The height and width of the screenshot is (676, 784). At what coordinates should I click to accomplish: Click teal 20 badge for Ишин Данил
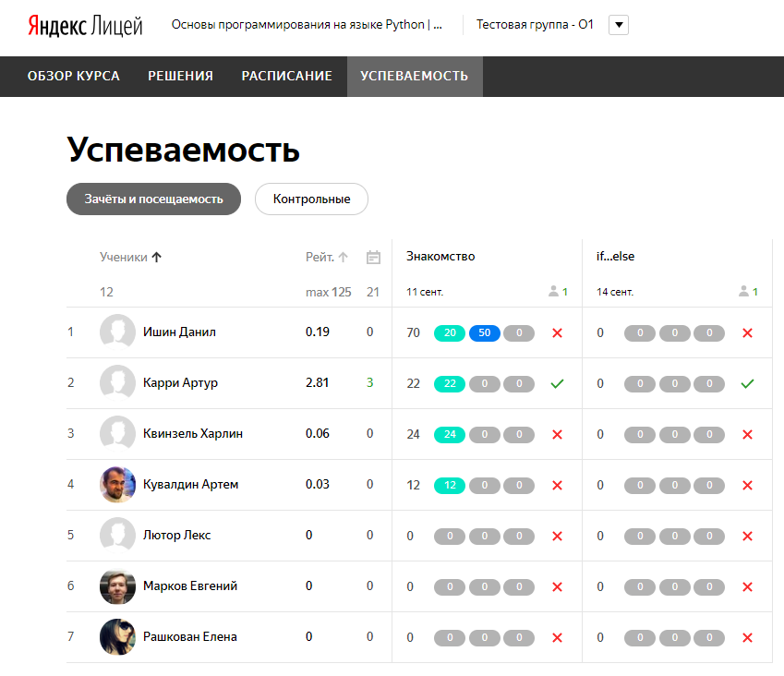pos(450,333)
